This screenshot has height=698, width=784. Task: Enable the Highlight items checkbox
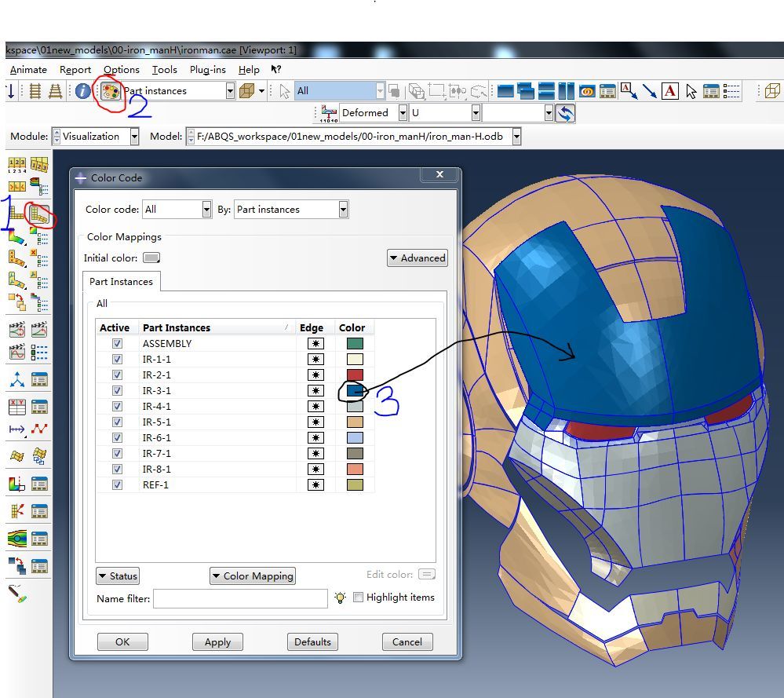click(x=358, y=598)
